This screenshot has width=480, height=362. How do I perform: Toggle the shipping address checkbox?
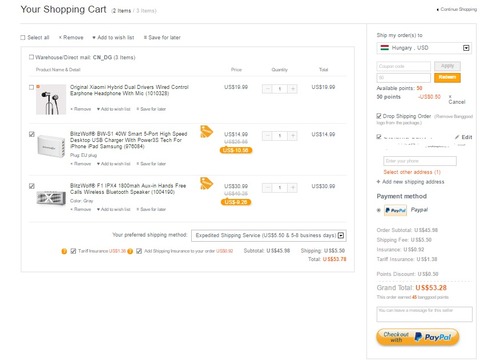(x=379, y=137)
